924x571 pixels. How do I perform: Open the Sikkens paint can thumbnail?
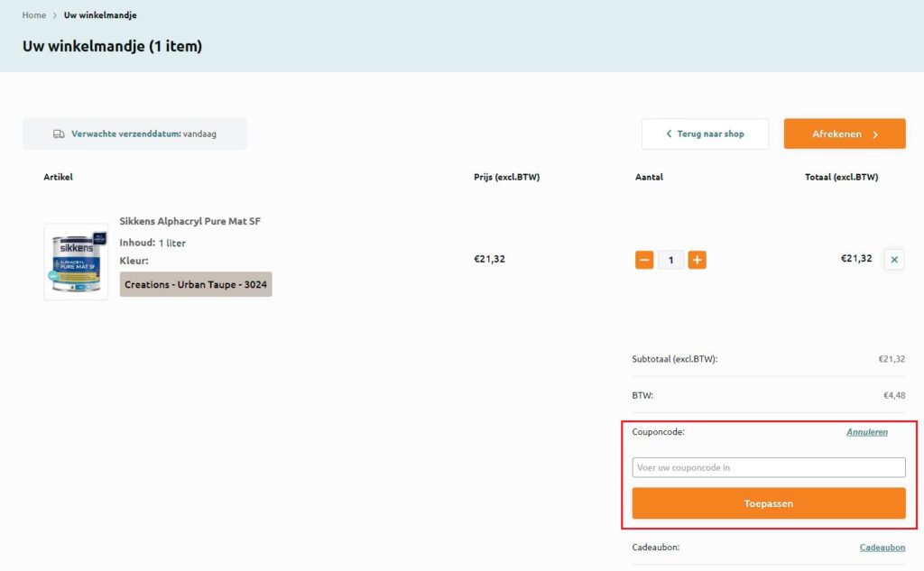pyautogui.click(x=76, y=262)
